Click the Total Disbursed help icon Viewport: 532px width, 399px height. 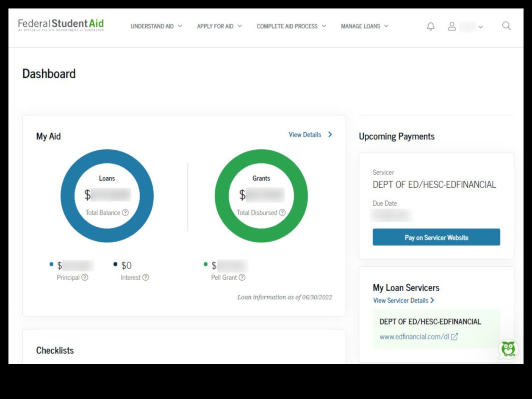click(282, 212)
